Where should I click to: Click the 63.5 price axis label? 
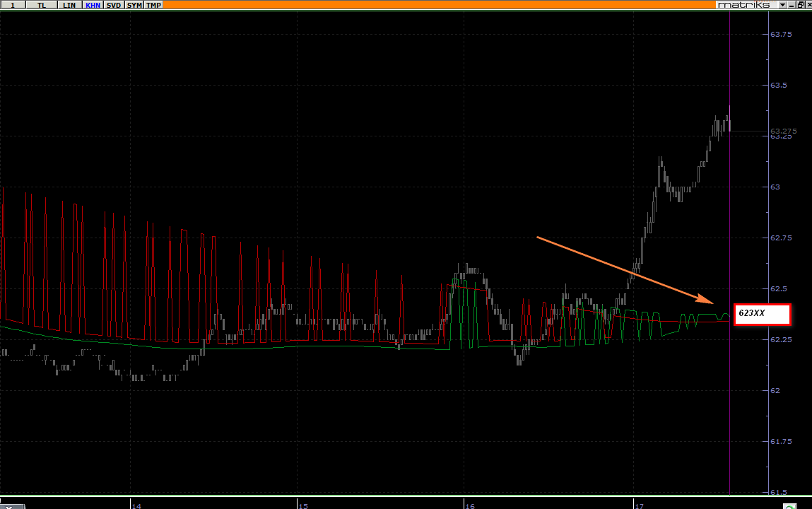point(778,85)
